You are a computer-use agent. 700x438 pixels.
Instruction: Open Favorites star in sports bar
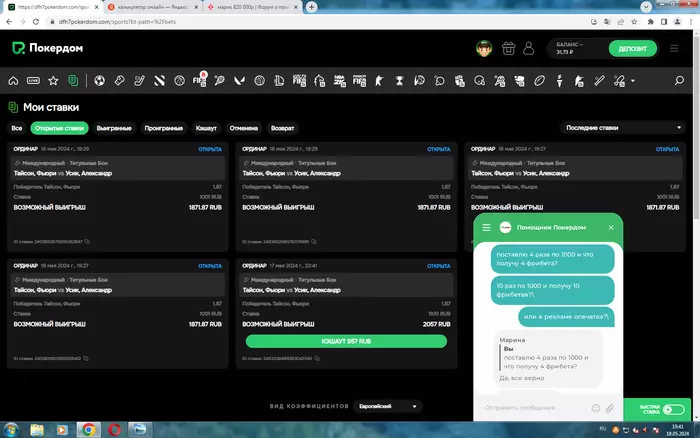(x=53, y=81)
